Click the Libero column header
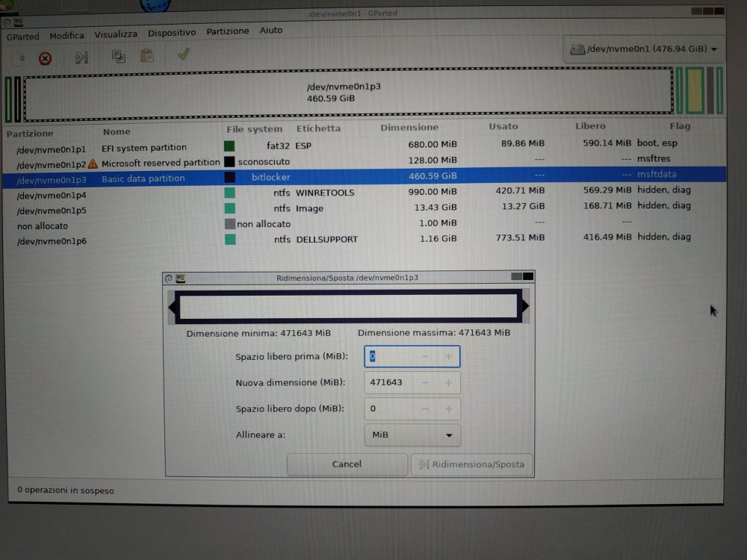The height and width of the screenshot is (560, 747). (590, 126)
